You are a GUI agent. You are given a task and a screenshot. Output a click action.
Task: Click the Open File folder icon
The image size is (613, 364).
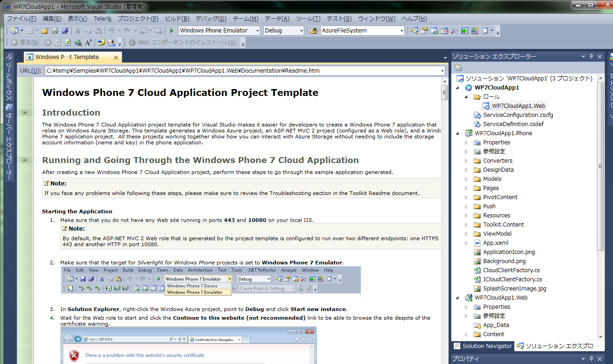click(x=45, y=31)
